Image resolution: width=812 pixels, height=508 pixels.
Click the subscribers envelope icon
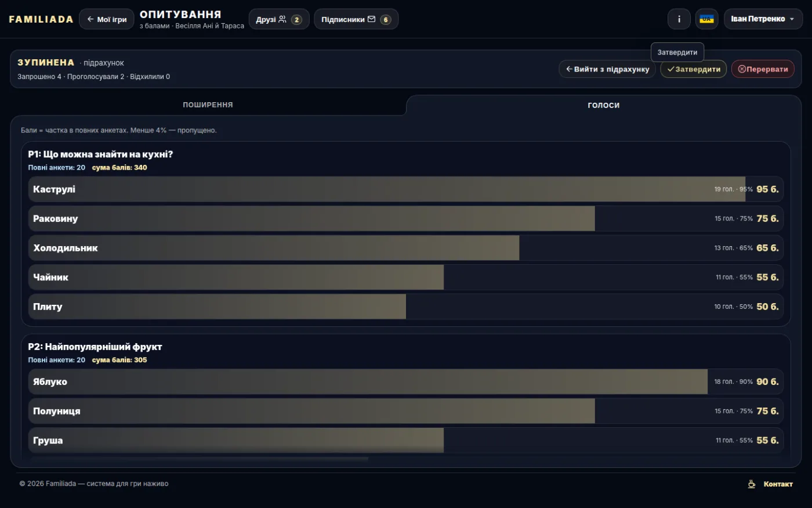371,19
